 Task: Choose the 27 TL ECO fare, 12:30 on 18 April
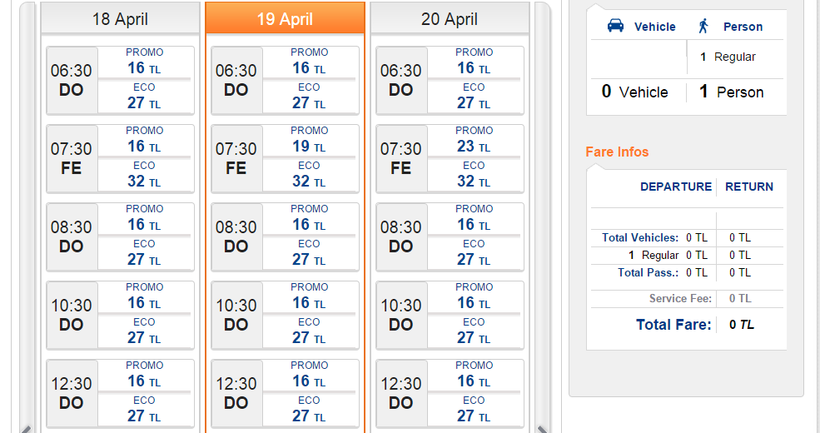tap(144, 416)
